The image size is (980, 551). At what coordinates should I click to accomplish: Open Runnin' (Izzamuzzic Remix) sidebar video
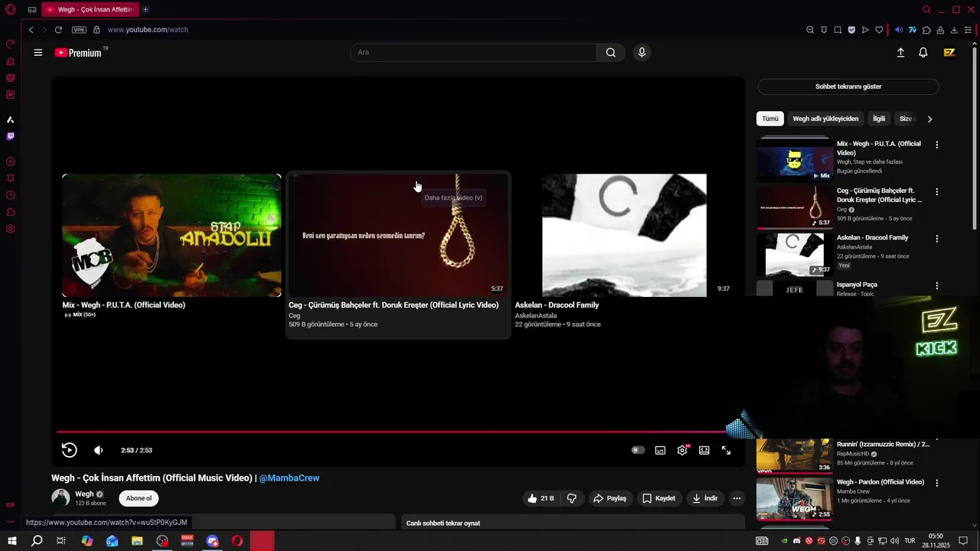pos(883,444)
